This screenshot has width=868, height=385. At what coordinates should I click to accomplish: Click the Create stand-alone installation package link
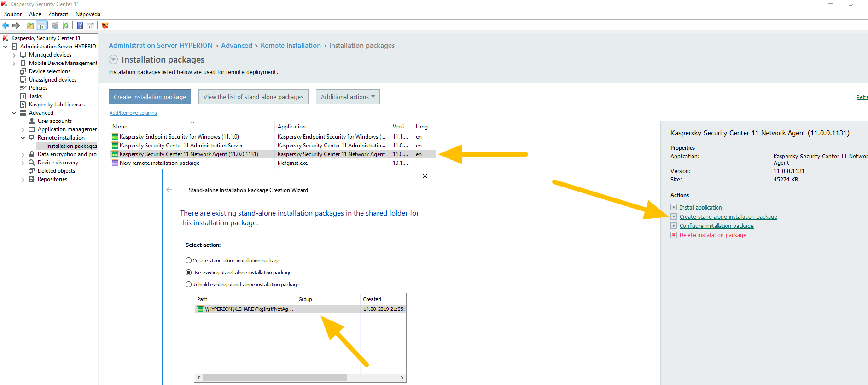tap(728, 217)
